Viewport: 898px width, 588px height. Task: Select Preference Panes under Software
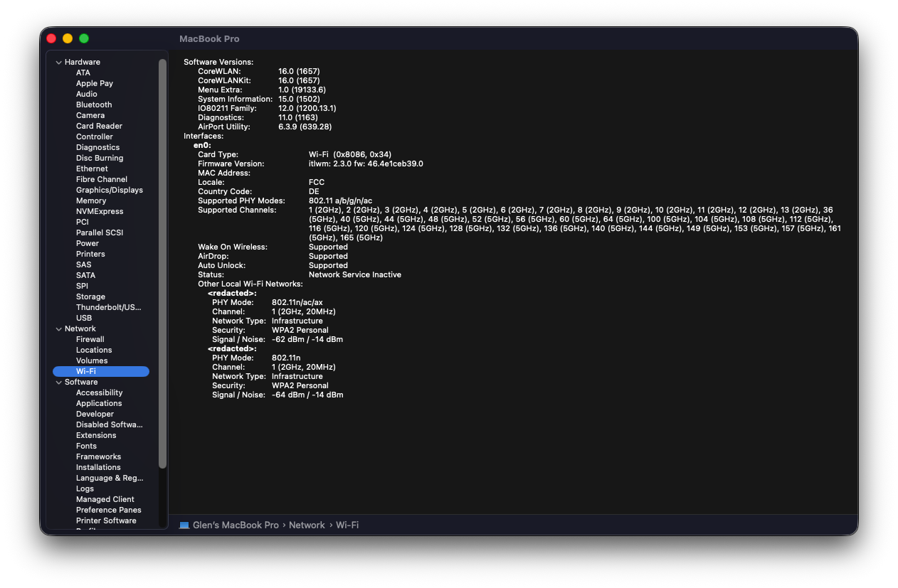pos(109,510)
